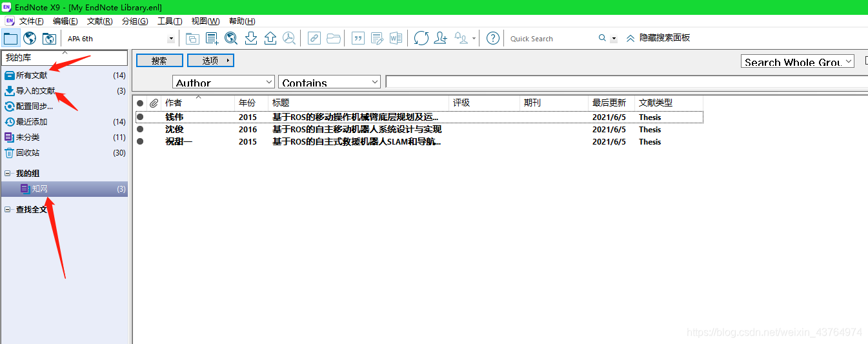The image size is (868, 344).
Task: Click the Quick Search magnifier icon
Action: (602, 38)
